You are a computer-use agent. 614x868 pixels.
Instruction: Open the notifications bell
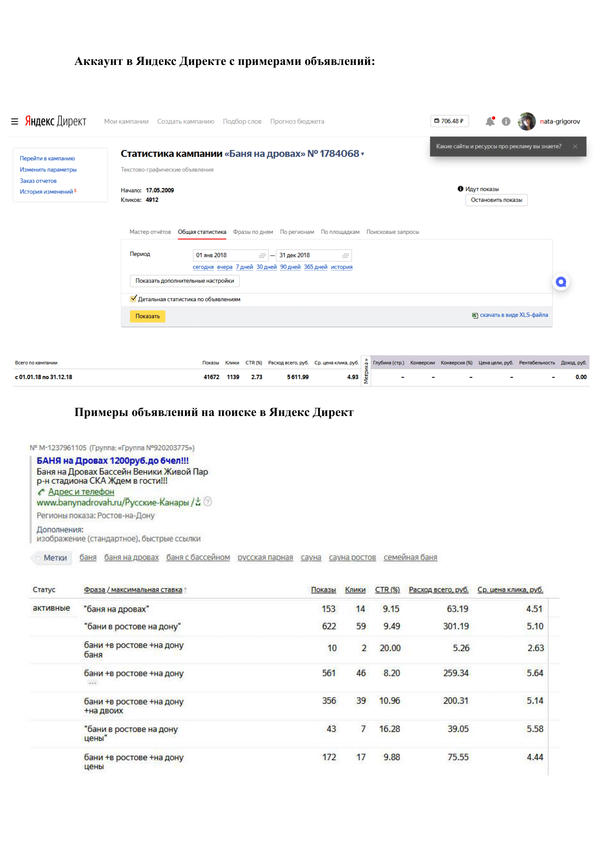[x=490, y=121]
